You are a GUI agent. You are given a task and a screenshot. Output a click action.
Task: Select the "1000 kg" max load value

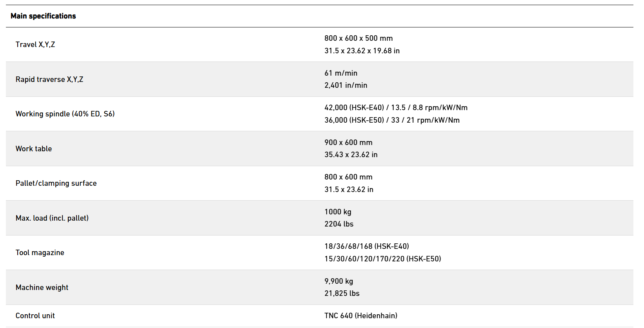pos(338,212)
